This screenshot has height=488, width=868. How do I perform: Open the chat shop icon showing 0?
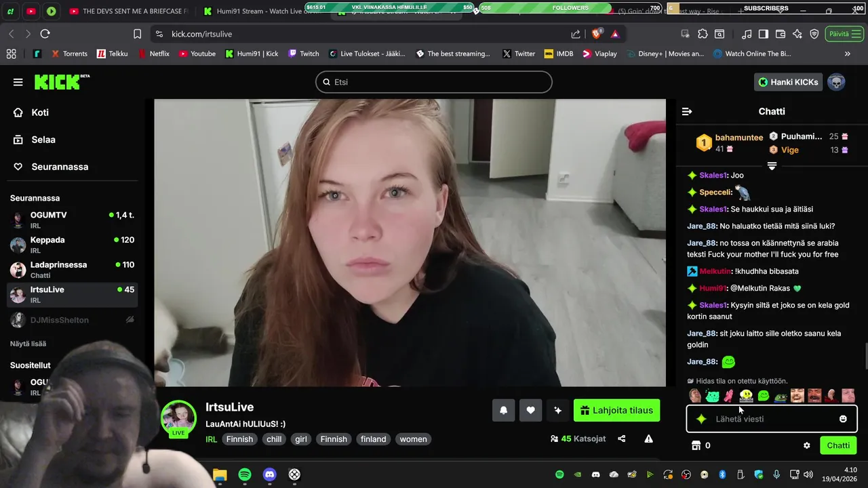[701, 445]
